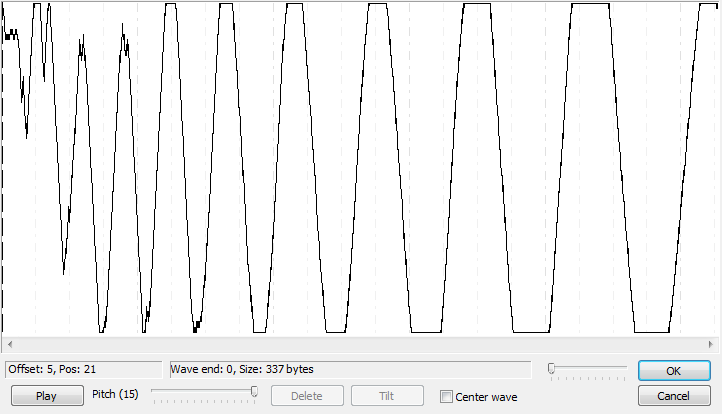Click the Wave end and Size status field
The width and height of the screenshot is (722, 414).
[x=349, y=370]
